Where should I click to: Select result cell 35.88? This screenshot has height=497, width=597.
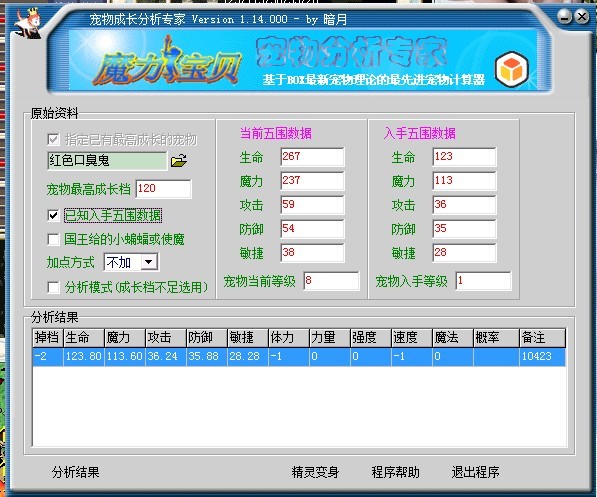point(207,356)
